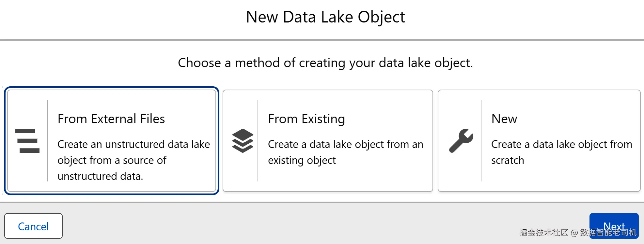Image resolution: width=644 pixels, height=244 pixels.
Task: Click the vertical divider in From Existing card
Action: pos(258,141)
